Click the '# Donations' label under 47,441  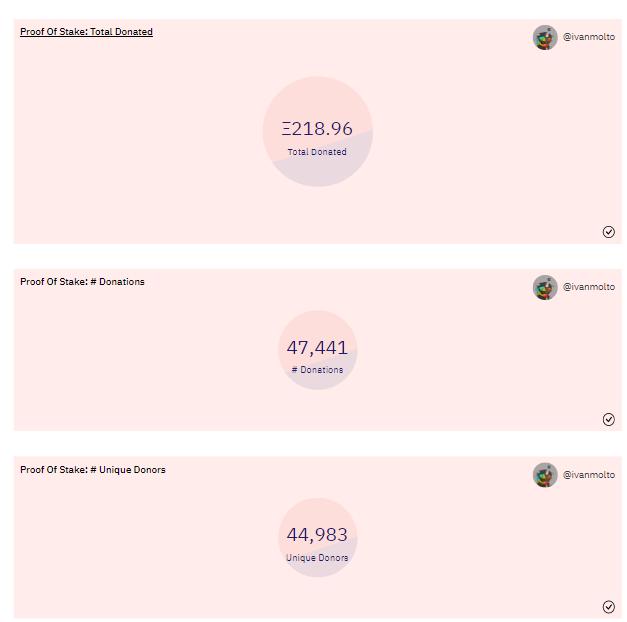pos(317,370)
